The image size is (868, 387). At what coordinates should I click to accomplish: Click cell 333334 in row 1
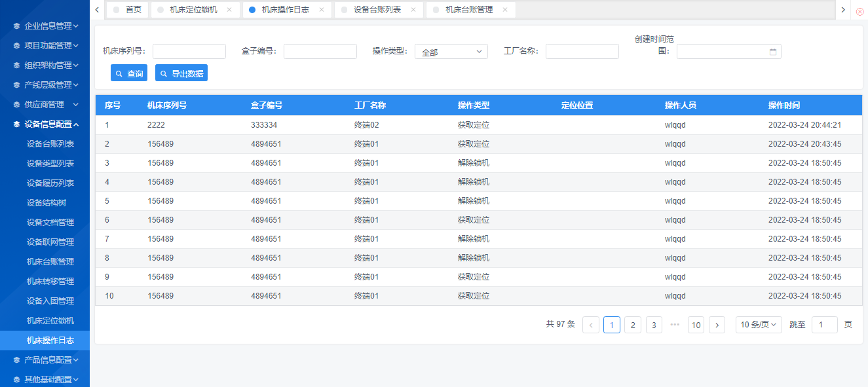[264, 125]
